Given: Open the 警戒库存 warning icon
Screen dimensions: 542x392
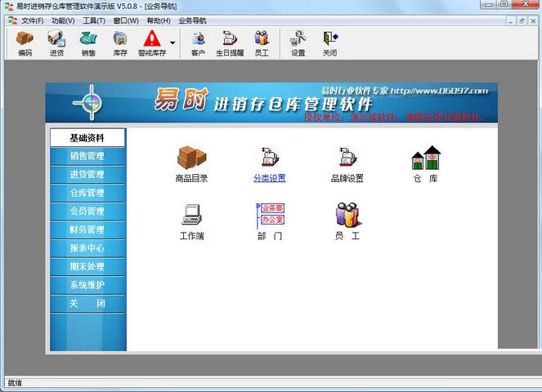Looking at the screenshot, I should coord(152,43).
